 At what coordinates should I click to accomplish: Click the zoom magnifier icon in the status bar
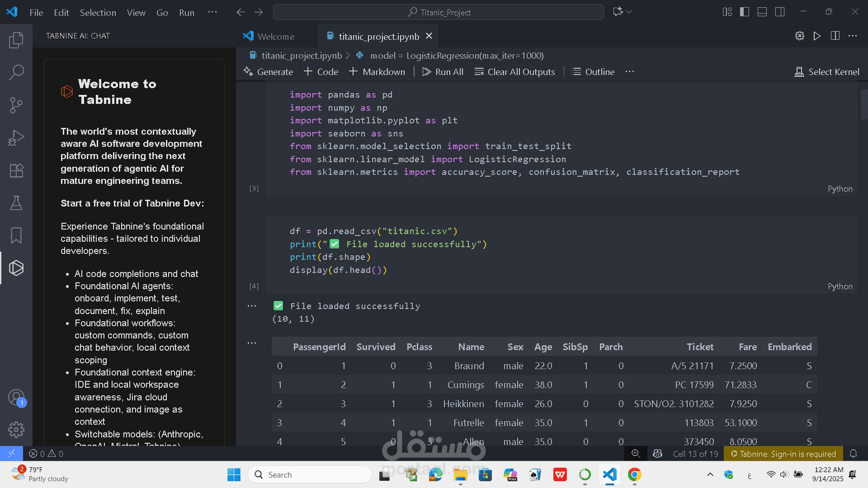click(x=635, y=454)
